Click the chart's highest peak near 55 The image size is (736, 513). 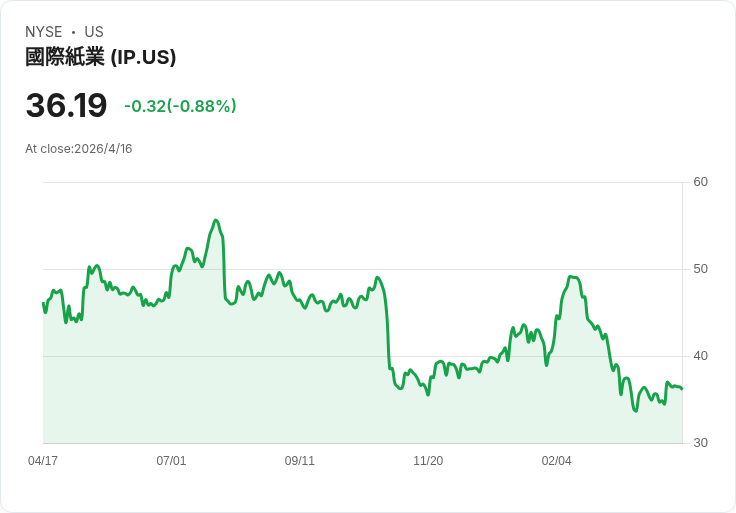[216, 220]
